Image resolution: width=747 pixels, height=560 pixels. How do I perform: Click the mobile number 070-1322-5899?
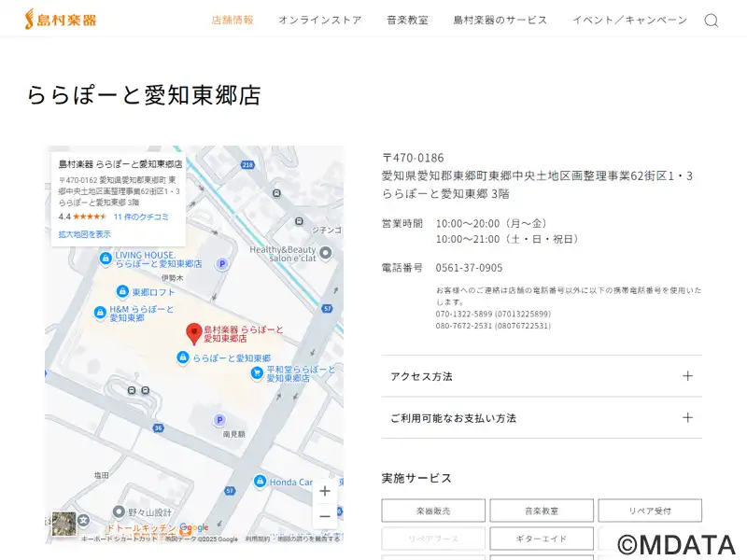click(x=493, y=314)
